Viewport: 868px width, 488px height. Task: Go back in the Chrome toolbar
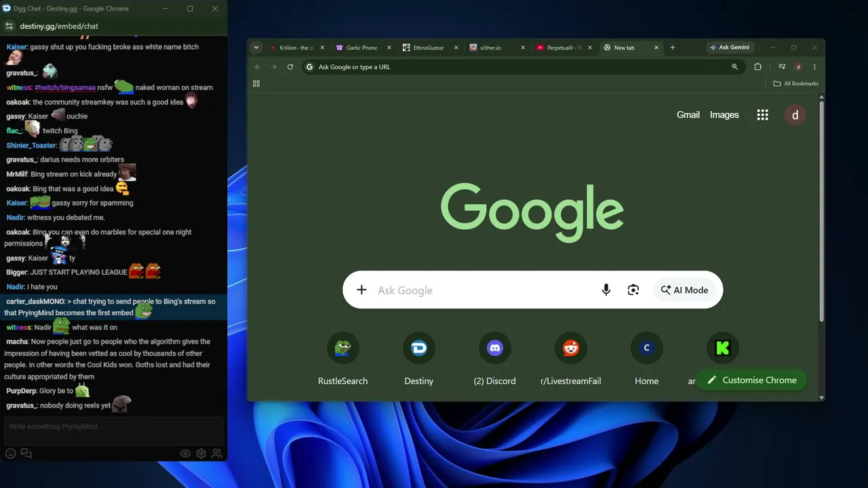tap(258, 67)
